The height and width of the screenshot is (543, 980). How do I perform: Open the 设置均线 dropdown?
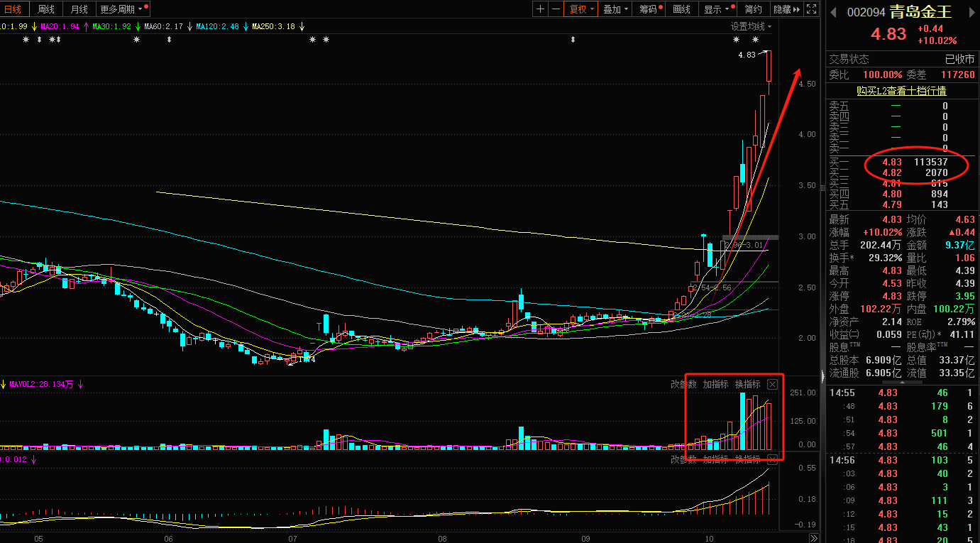click(x=751, y=26)
